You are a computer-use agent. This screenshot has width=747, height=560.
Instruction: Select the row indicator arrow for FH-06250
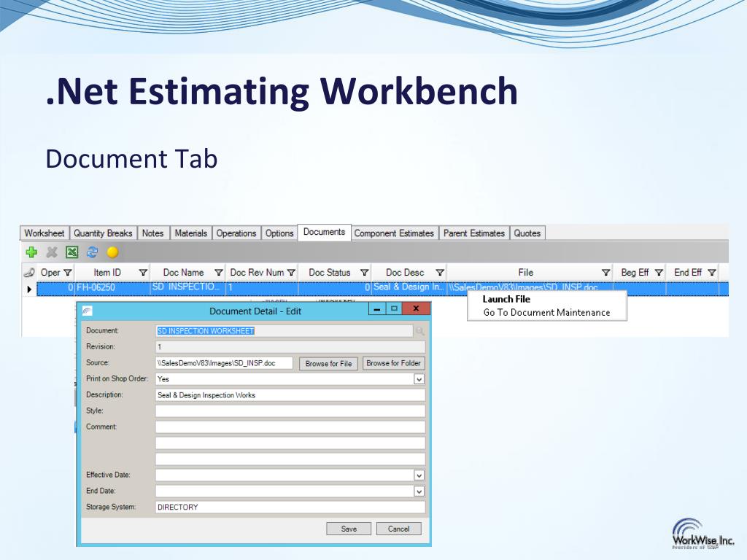coord(29,289)
